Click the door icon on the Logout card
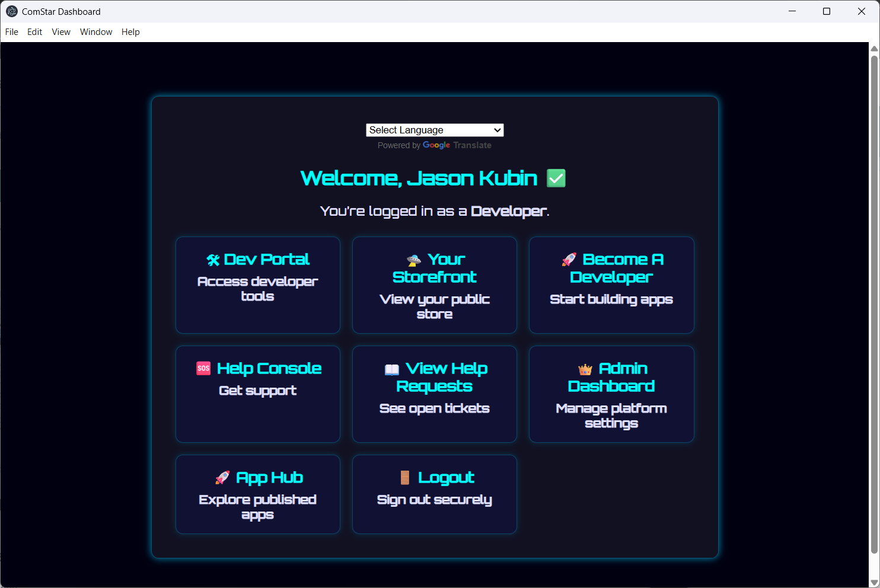880x588 pixels. [406, 477]
